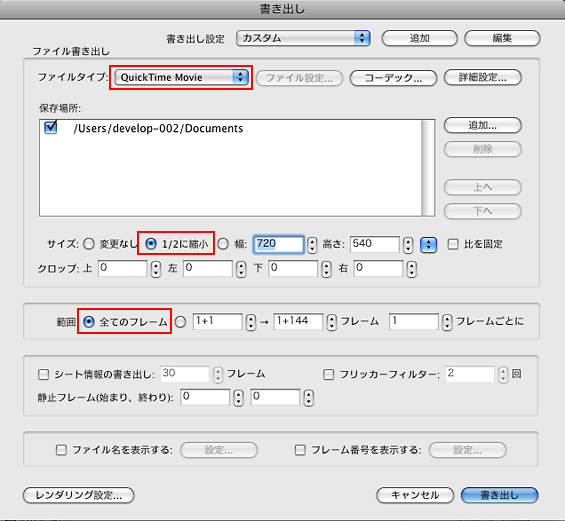Click into the 幅 field showing 720
The image size is (565, 521).
279,244
